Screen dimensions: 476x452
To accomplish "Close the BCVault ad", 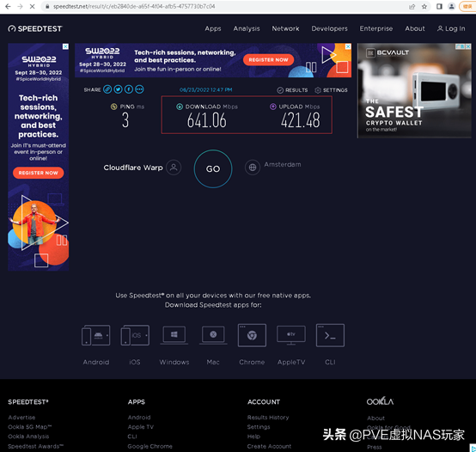I will pos(468,46).
